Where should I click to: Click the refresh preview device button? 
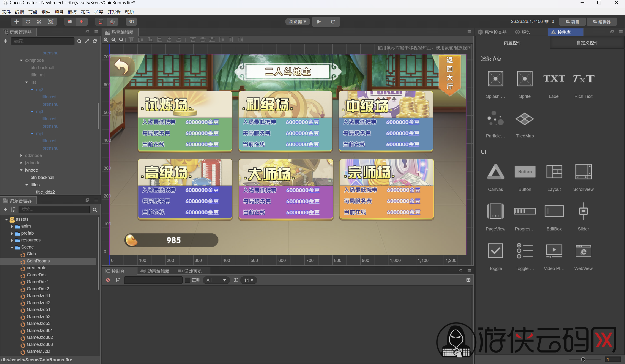pyautogui.click(x=333, y=21)
